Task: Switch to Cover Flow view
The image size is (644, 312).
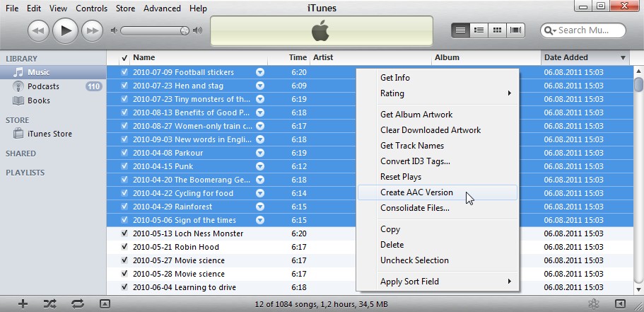Action: click(x=515, y=30)
